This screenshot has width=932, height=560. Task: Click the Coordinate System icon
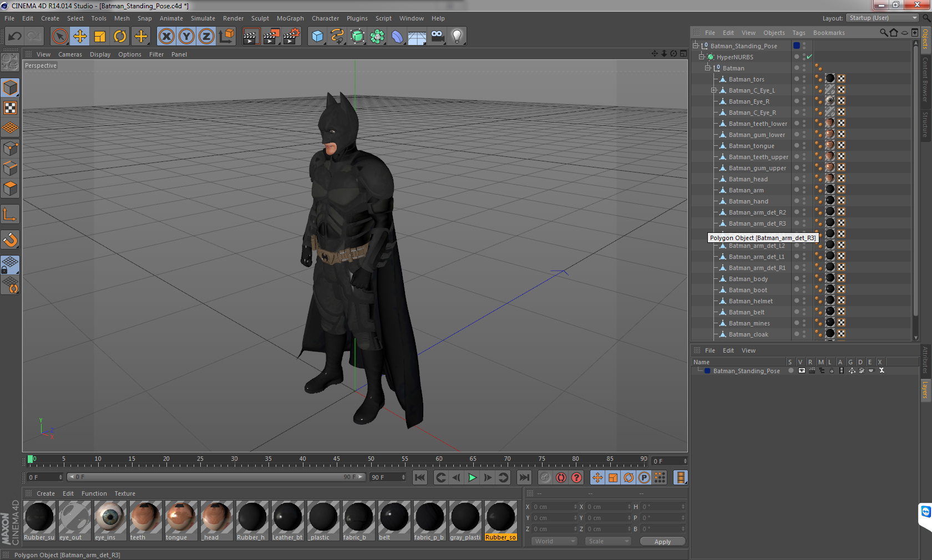coord(226,37)
